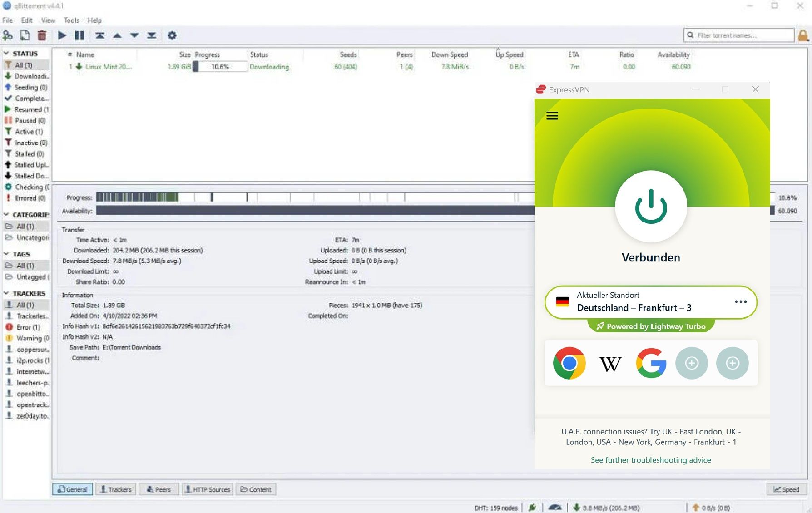812x513 pixels.
Task: Open the ExpressVPN hamburger menu
Action: (x=552, y=116)
